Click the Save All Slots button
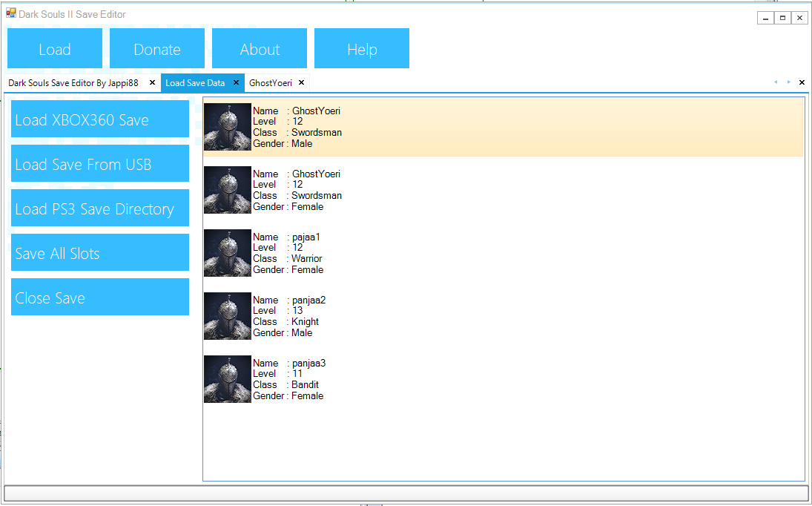This screenshot has height=506, width=812. point(100,253)
